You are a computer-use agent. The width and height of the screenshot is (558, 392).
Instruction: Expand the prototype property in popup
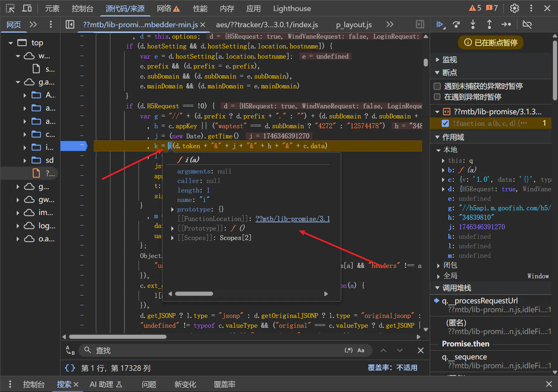172,209
